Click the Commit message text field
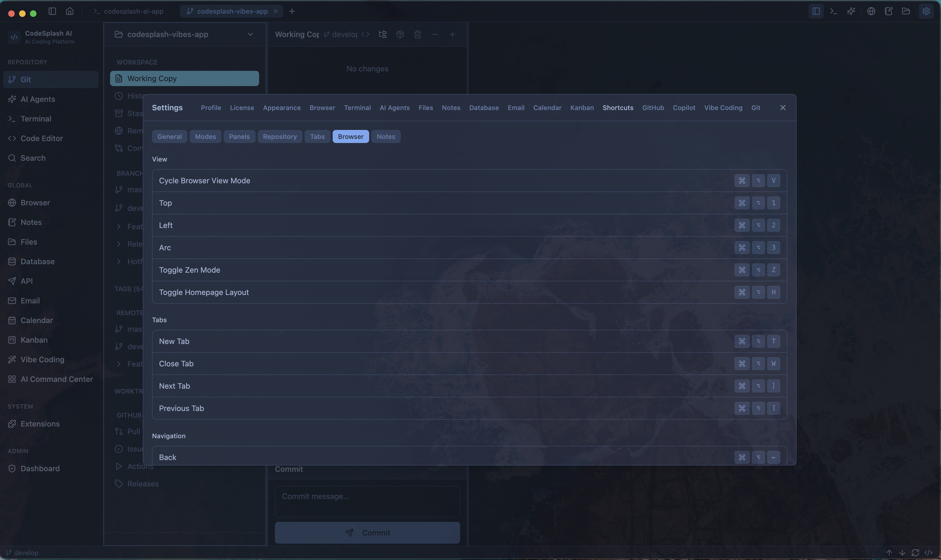This screenshot has height=560, width=941. click(x=367, y=501)
